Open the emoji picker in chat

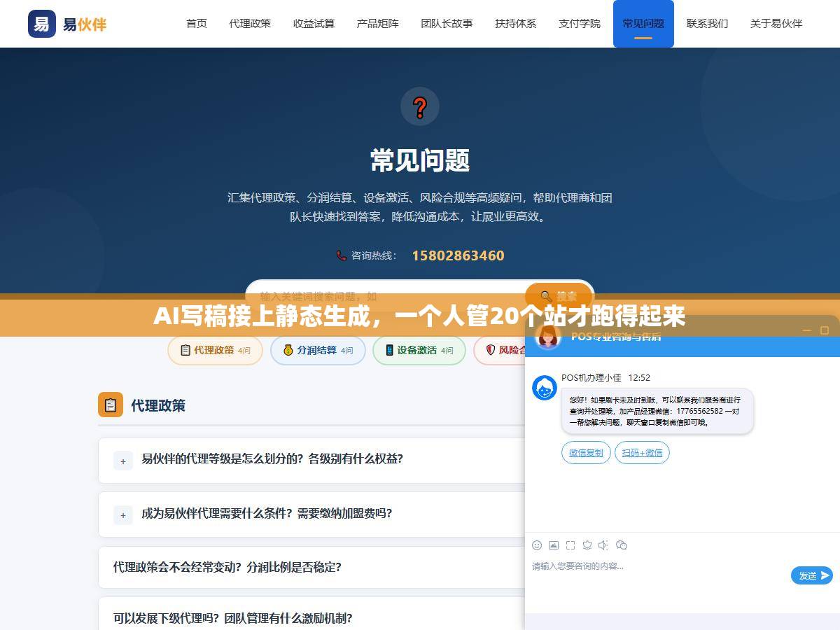point(537,545)
